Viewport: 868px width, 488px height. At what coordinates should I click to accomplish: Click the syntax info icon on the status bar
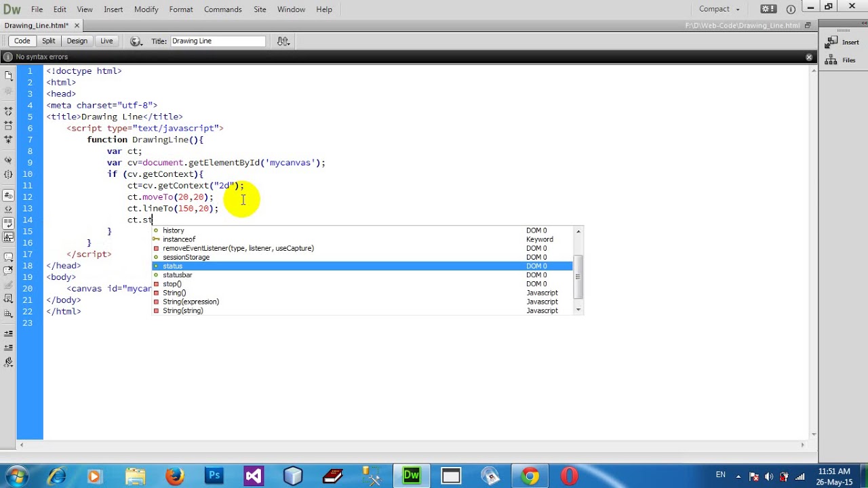coord(7,57)
